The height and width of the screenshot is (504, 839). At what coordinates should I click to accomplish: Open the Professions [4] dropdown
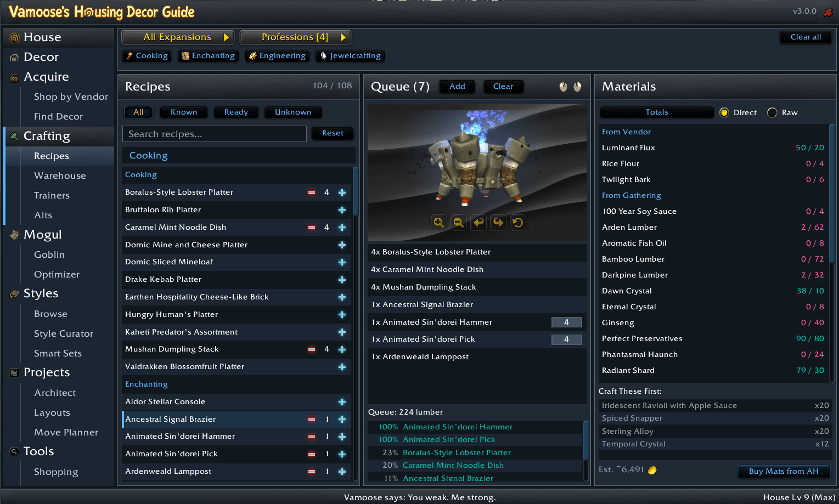click(x=295, y=37)
